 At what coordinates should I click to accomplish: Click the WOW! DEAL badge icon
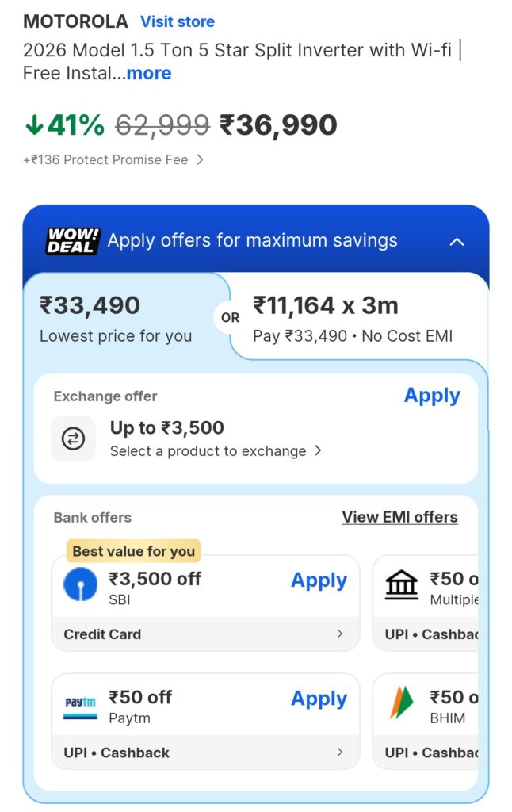[72, 240]
